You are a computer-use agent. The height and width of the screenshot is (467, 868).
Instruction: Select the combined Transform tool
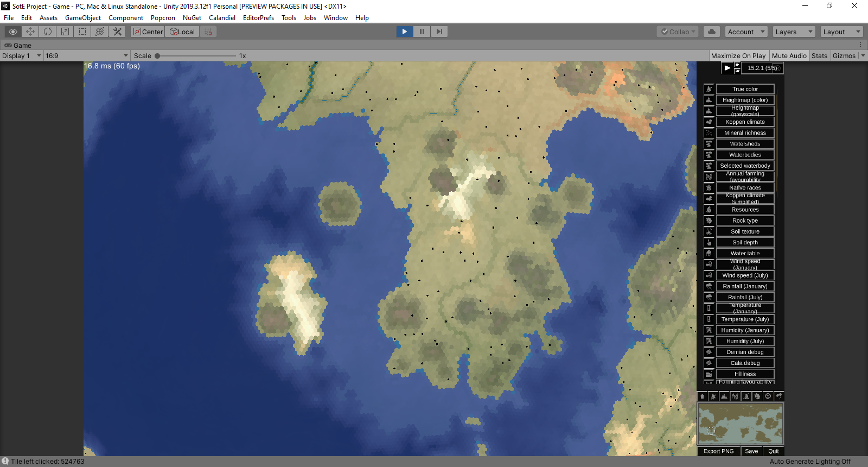[x=100, y=31]
